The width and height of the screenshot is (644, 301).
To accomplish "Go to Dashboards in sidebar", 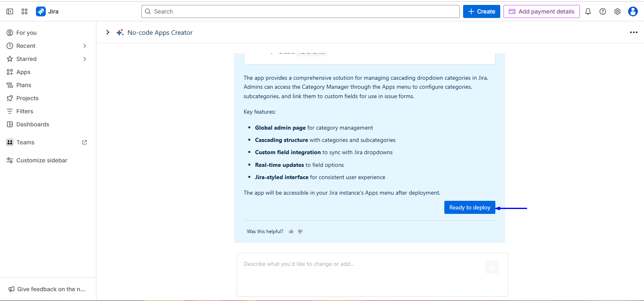I will [x=33, y=124].
